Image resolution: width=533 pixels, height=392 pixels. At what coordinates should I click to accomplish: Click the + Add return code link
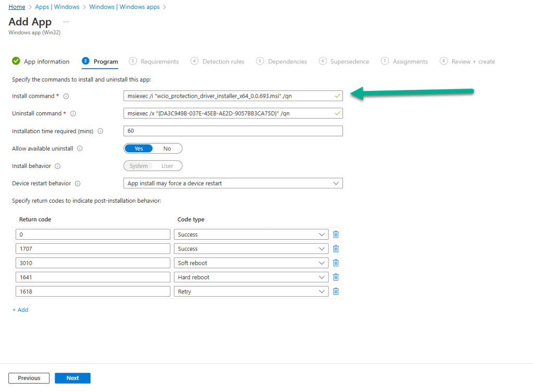(20, 310)
